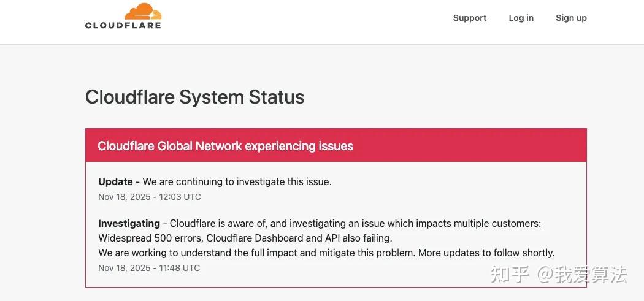The image size is (644, 301).
Task: Click the @我爱算法 watermark username
Action: (x=581, y=275)
